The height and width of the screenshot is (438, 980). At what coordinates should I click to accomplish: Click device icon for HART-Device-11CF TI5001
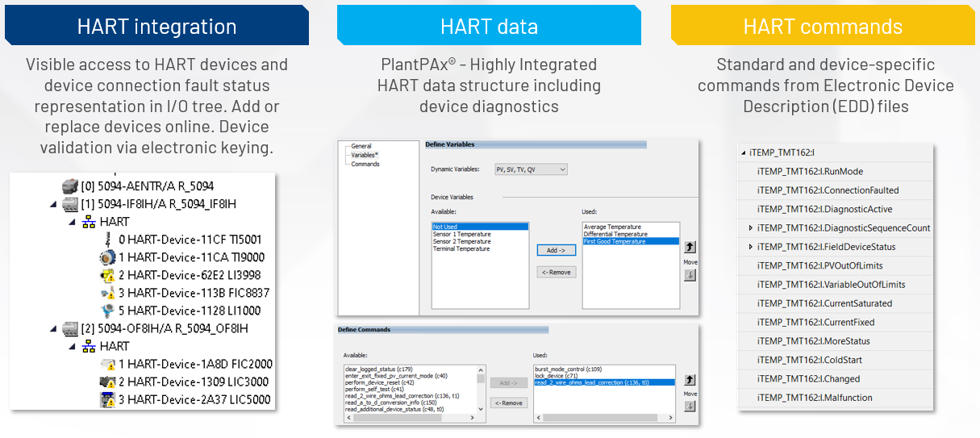(107, 240)
